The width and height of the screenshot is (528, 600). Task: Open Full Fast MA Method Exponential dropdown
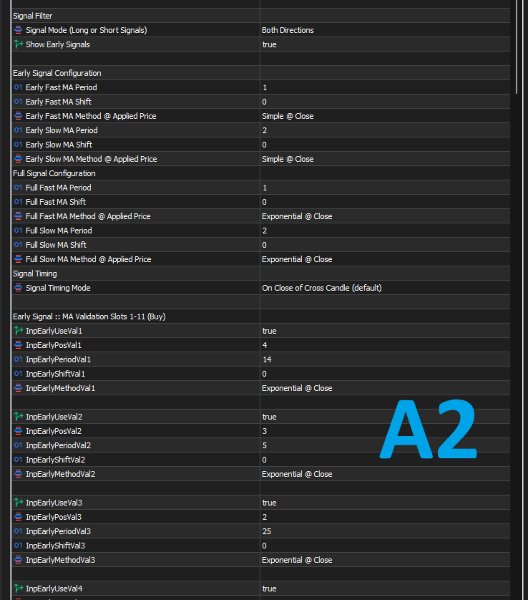[x=385, y=216]
